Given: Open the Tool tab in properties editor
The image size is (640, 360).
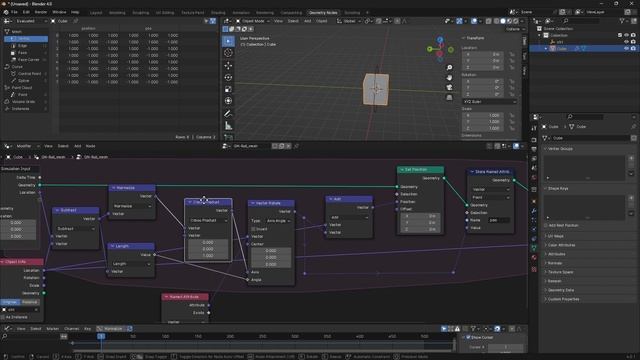Looking at the screenshot, I should (534, 128).
